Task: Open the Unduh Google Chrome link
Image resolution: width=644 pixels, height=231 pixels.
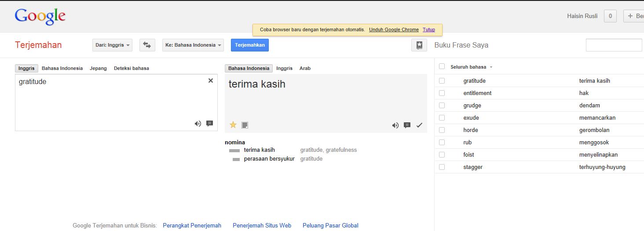Action: tap(394, 29)
